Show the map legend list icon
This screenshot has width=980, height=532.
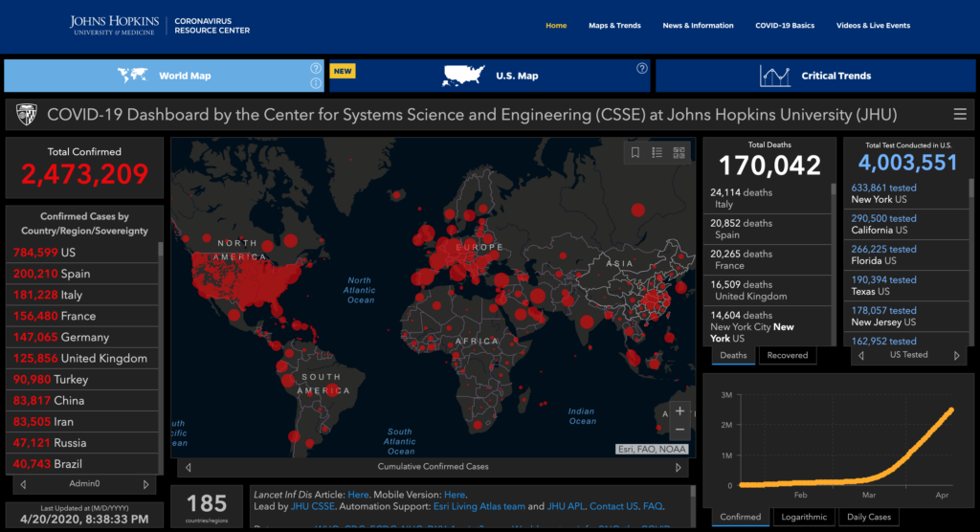pyautogui.click(x=657, y=152)
